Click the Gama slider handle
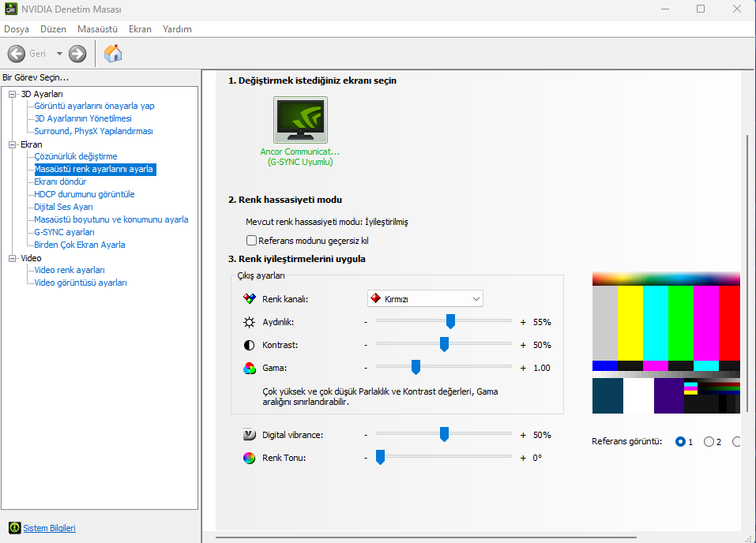The height and width of the screenshot is (543, 756). 416,367
